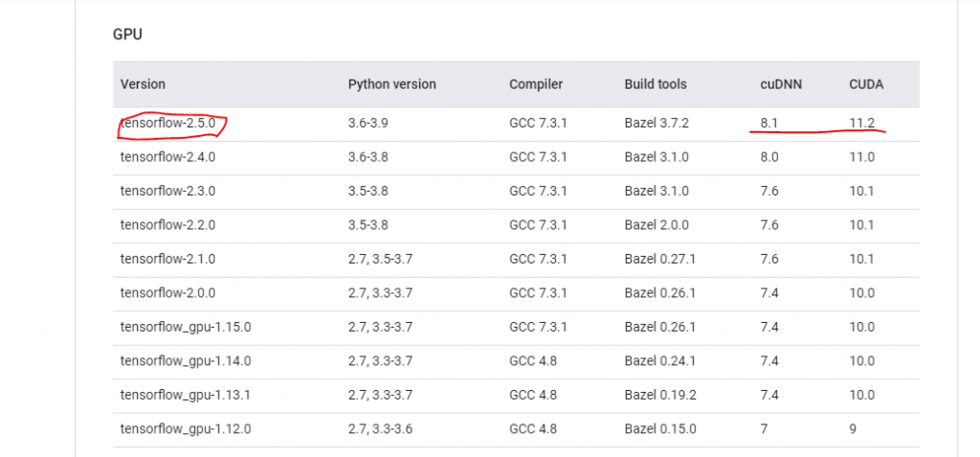The height and width of the screenshot is (457, 980).
Task: Click GCC 4.8 in tensorflow_gpu-1.12.0 row
Action: [x=533, y=429]
